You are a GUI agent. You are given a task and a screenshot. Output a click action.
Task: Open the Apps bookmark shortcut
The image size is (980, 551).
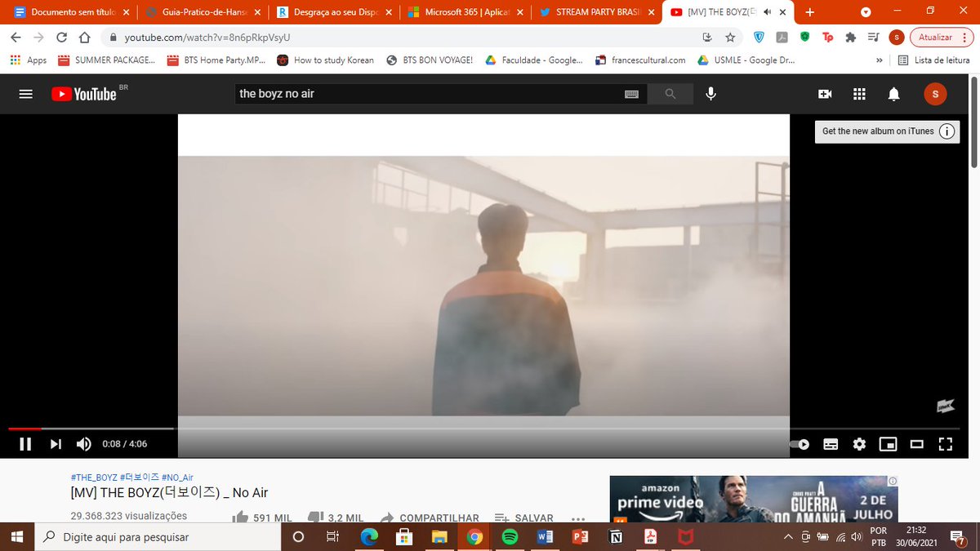point(29,60)
